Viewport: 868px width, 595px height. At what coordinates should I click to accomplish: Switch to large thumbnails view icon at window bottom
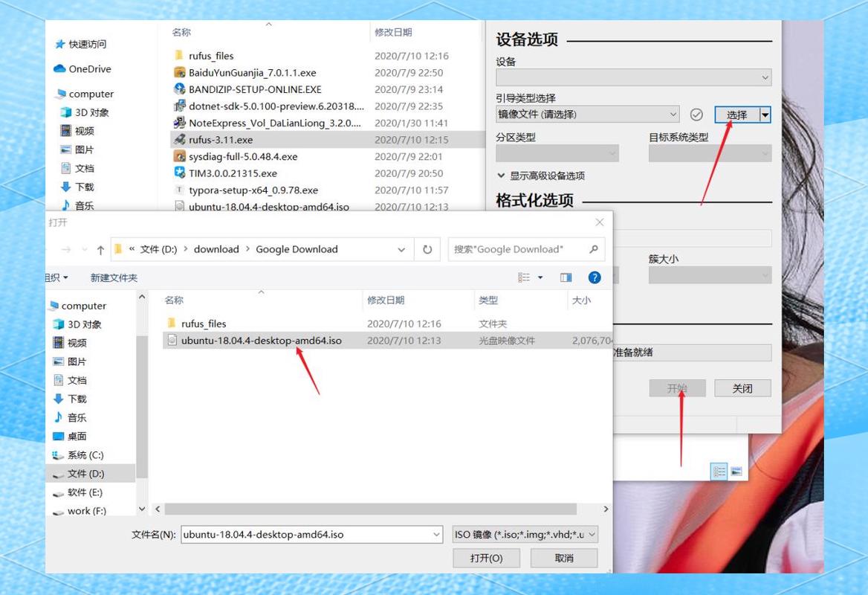point(736,472)
